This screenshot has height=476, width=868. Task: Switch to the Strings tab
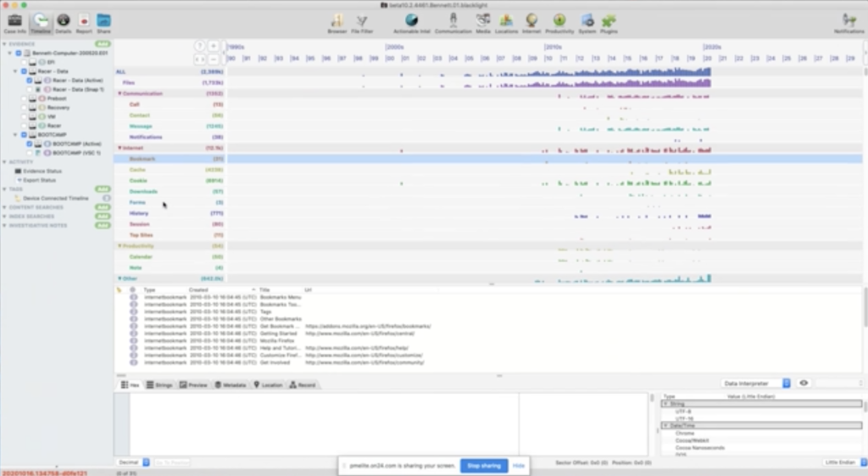[159, 385]
